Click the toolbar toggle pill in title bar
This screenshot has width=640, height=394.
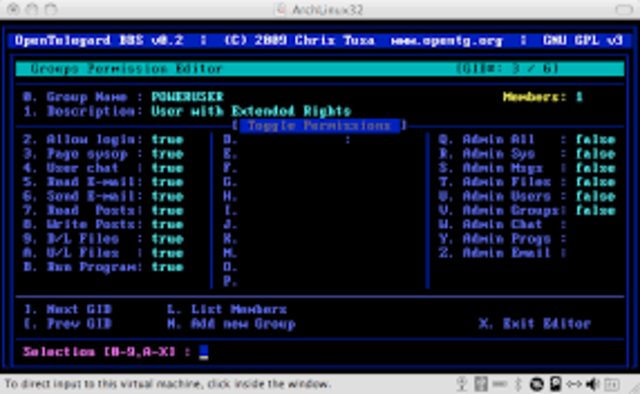[x=623, y=9]
